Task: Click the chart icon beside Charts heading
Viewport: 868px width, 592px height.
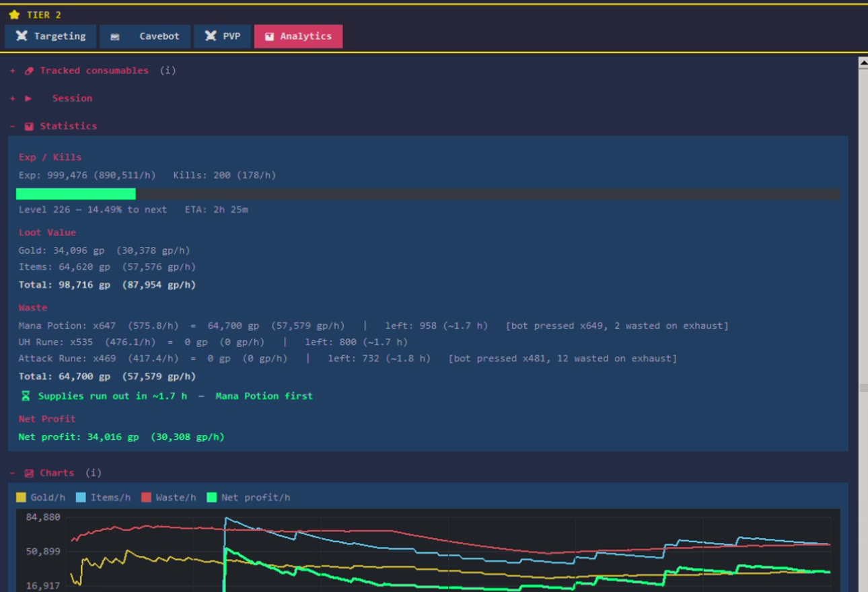Action: [29, 474]
